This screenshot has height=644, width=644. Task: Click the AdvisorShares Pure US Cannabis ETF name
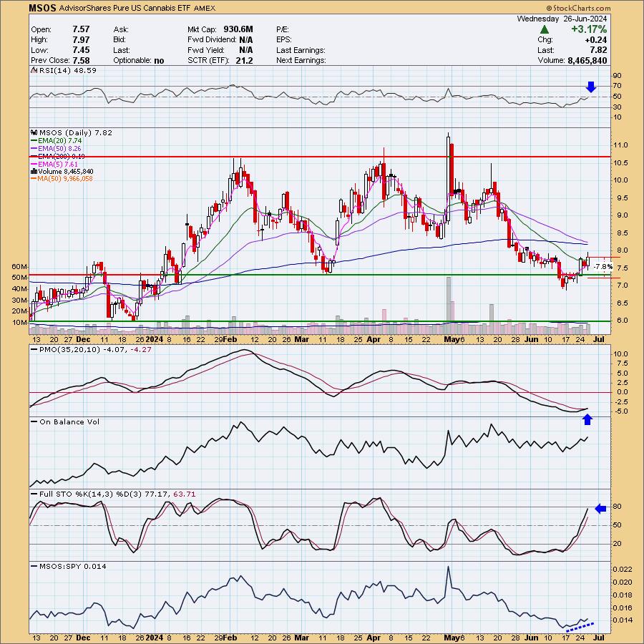pyautogui.click(x=125, y=8)
